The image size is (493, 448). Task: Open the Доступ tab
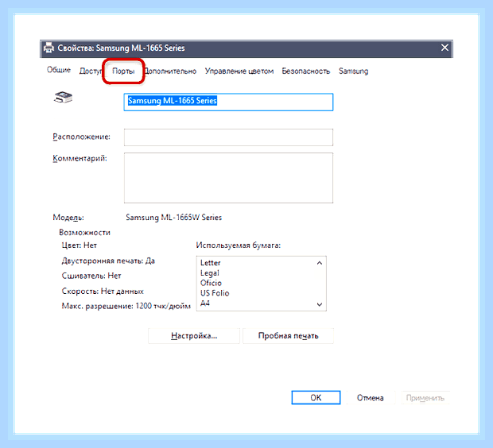click(x=90, y=71)
